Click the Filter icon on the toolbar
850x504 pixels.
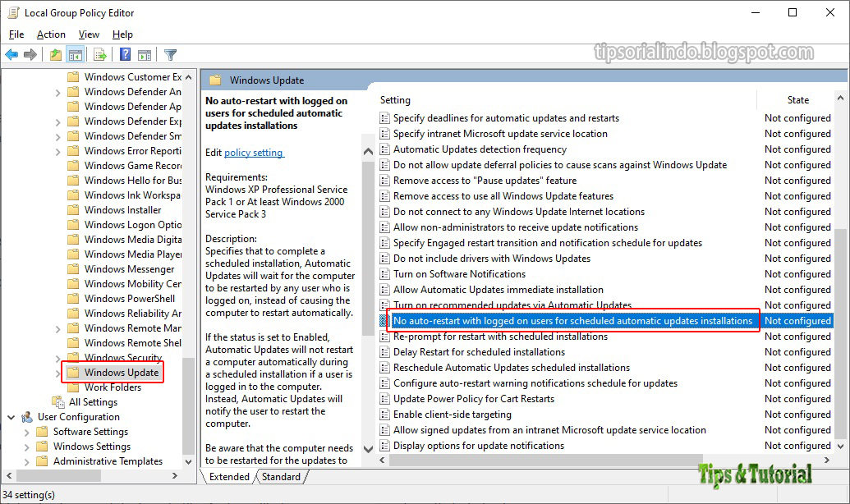tap(170, 54)
